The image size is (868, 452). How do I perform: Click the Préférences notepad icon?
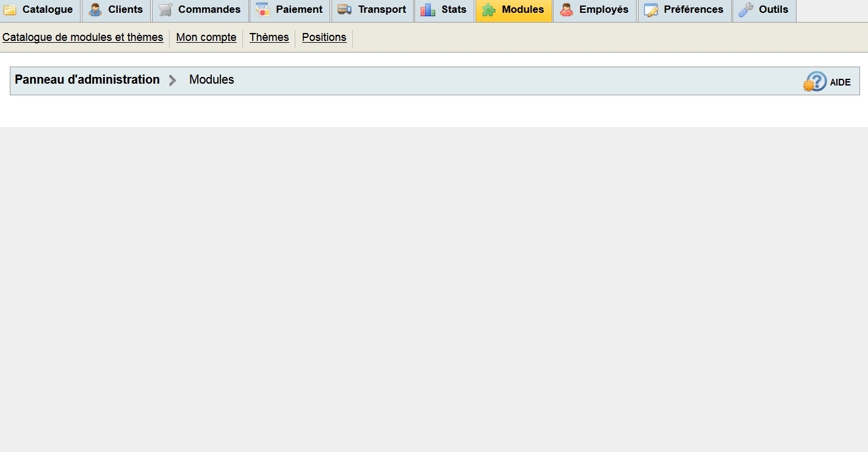click(x=651, y=10)
